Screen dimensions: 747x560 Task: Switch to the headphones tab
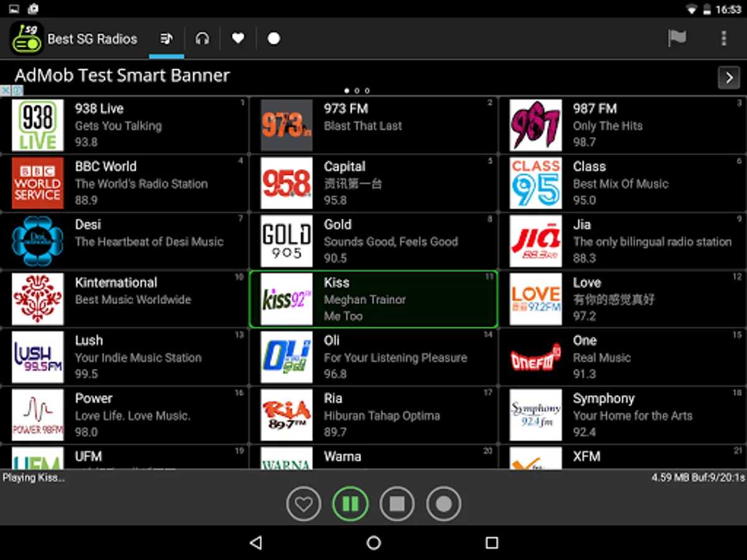[202, 39]
